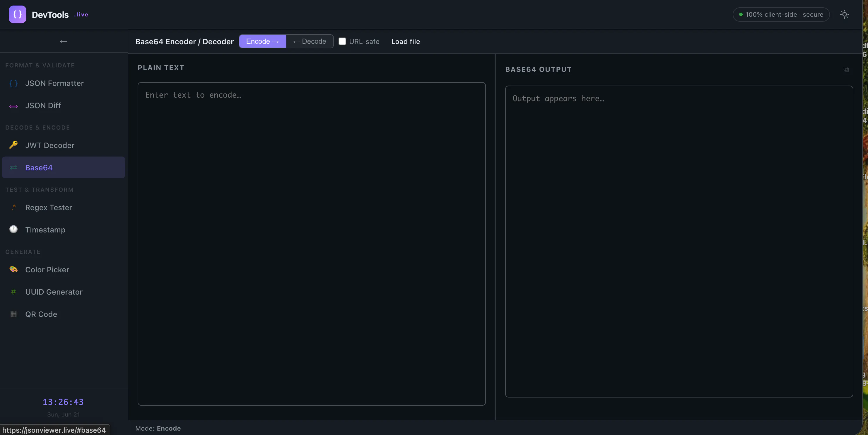Click the 'PLAIN TEXT' panel label
Viewport: 868px width, 435px height.
click(x=161, y=68)
